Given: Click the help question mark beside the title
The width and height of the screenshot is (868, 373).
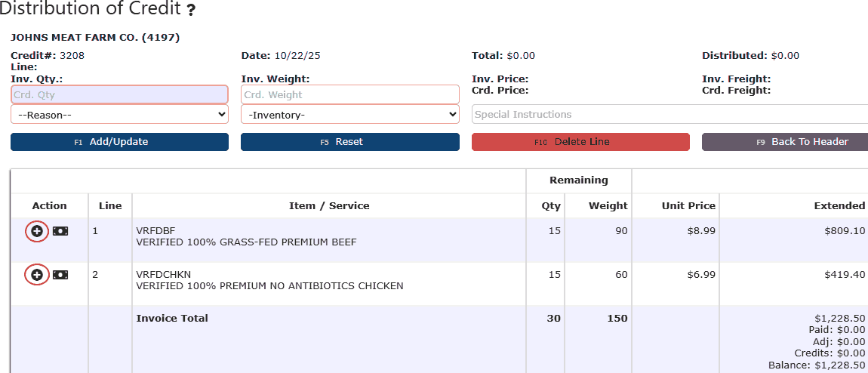Looking at the screenshot, I should 192,11.
